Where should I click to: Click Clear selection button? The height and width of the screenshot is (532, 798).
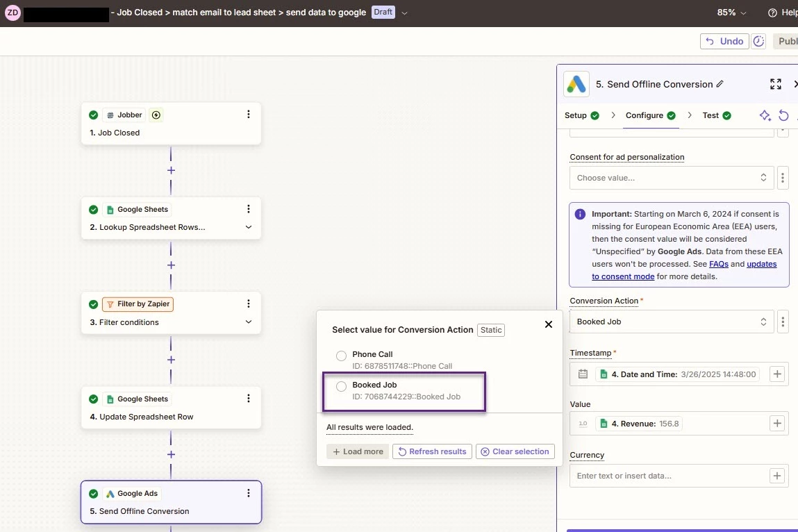pos(515,451)
